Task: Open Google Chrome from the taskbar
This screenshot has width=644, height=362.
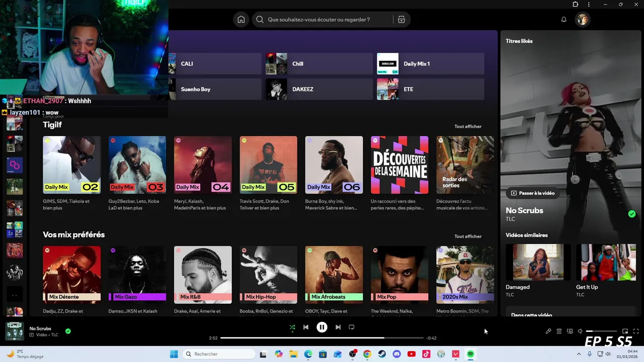Action: click(367, 354)
